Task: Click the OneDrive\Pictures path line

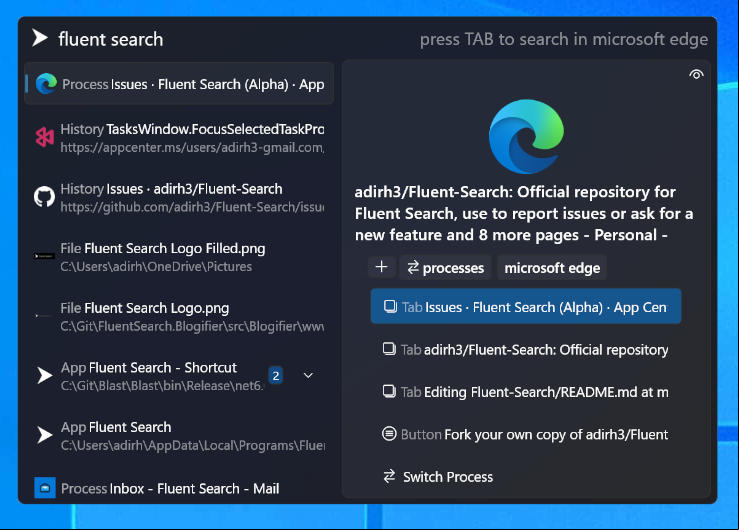Action: [156, 267]
